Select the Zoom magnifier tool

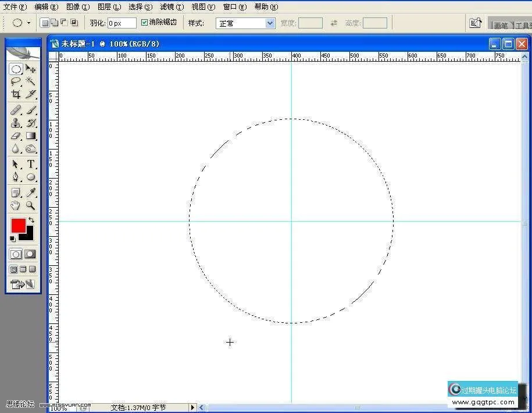(x=31, y=205)
